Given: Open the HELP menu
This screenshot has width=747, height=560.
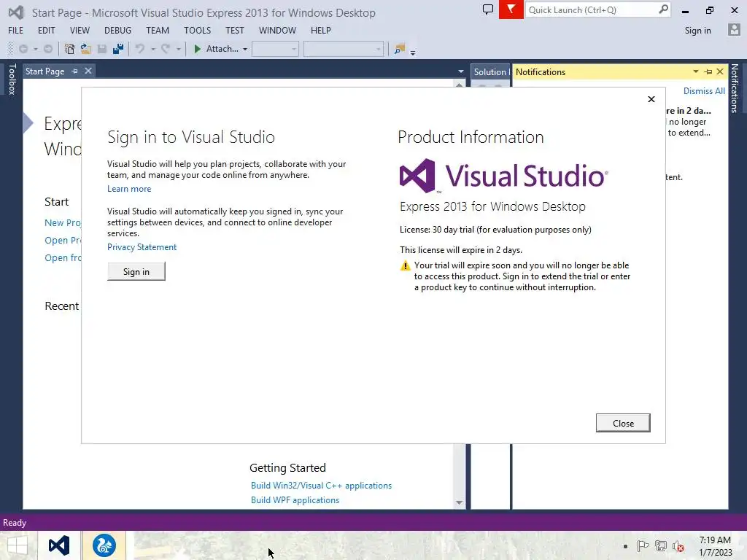Looking at the screenshot, I should click(321, 30).
